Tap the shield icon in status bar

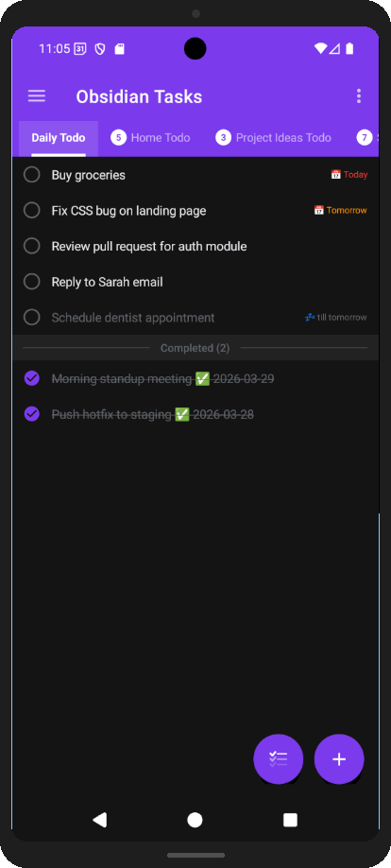[99, 49]
